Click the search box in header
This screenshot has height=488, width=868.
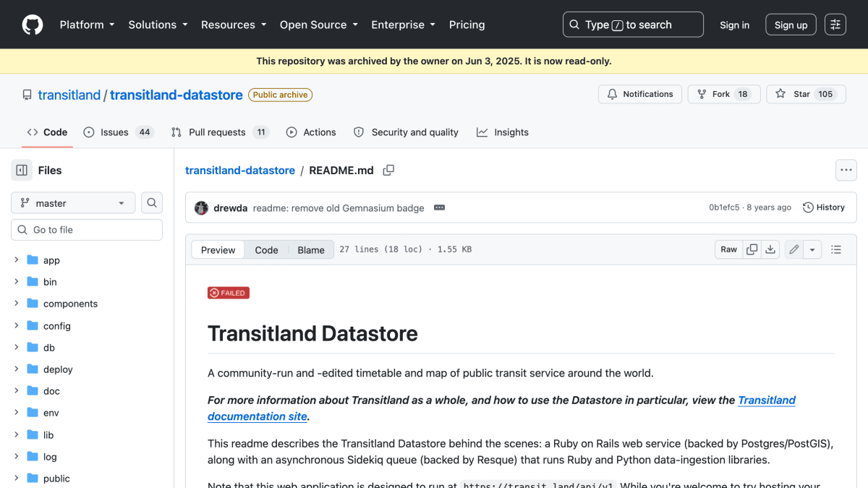[x=633, y=25]
